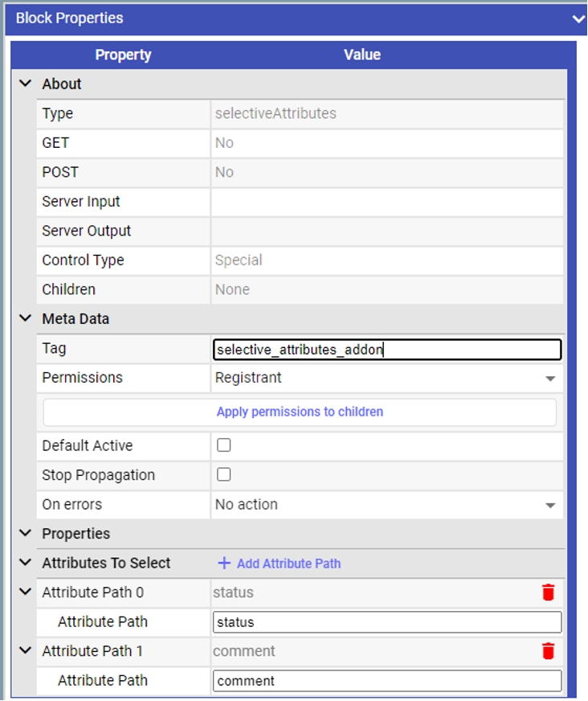This screenshot has width=588, height=701.
Task: Click the Server Input value field
Action: click(387, 202)
